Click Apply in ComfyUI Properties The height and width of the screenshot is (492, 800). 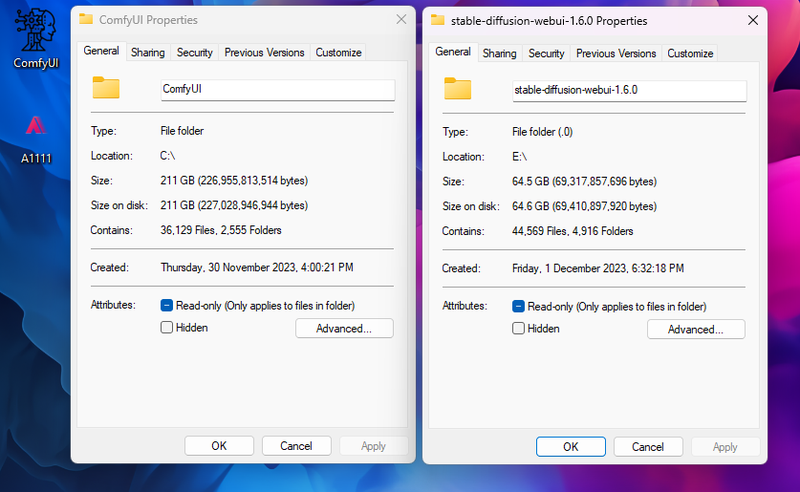point(373,446)
